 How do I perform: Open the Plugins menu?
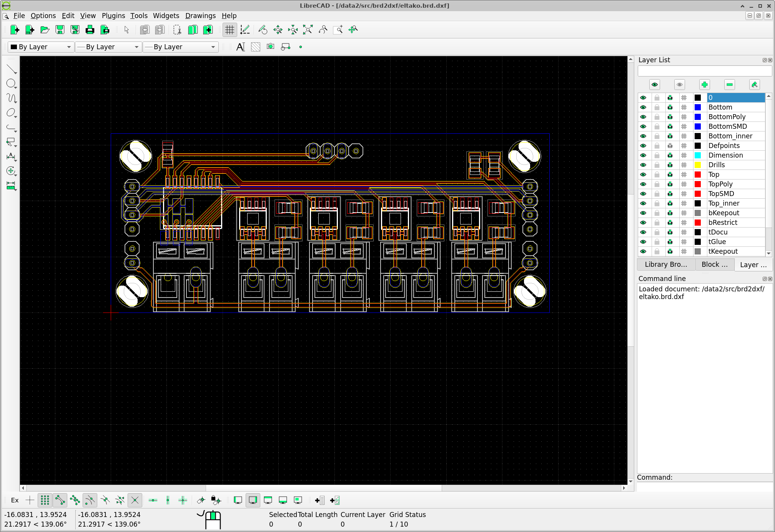113,16
